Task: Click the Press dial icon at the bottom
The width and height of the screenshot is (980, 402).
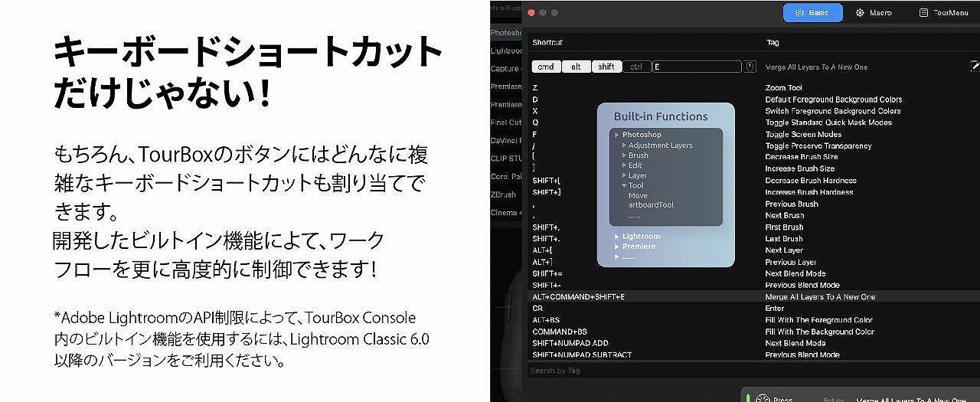Action: click(x=762, y=399)
